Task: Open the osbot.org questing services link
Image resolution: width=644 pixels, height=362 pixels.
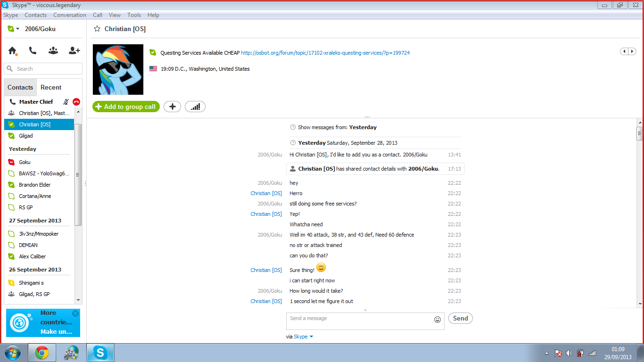Action: pos(325,53)
